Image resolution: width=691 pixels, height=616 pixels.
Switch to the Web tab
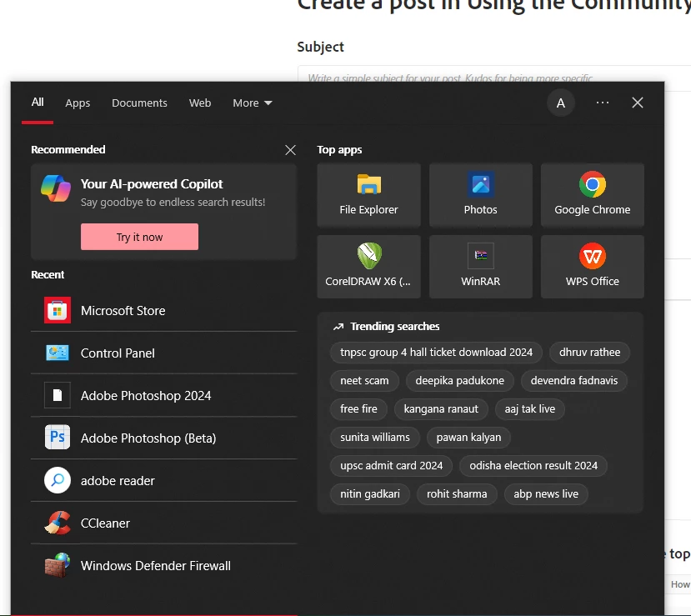[200, 103]
